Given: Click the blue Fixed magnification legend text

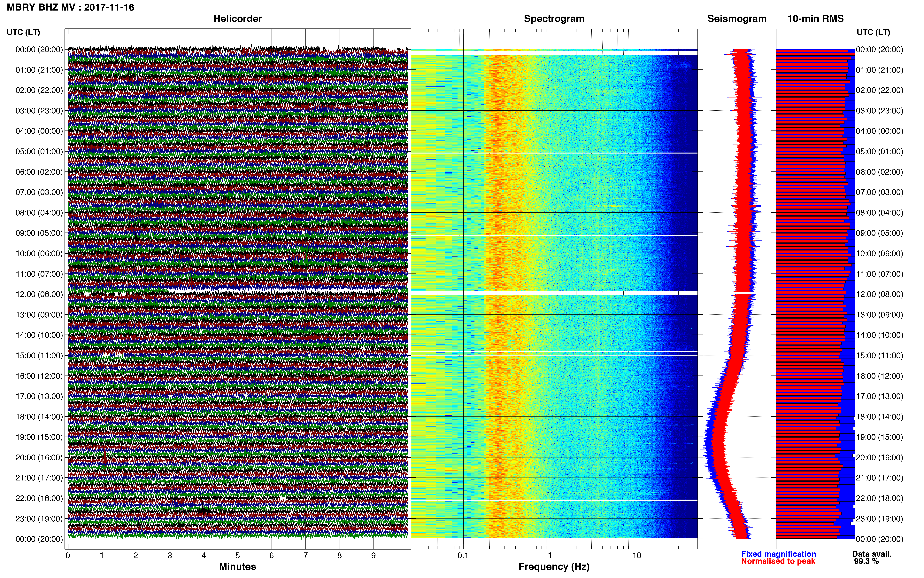Looking at the screenshot, I should [x=778, y=554].
